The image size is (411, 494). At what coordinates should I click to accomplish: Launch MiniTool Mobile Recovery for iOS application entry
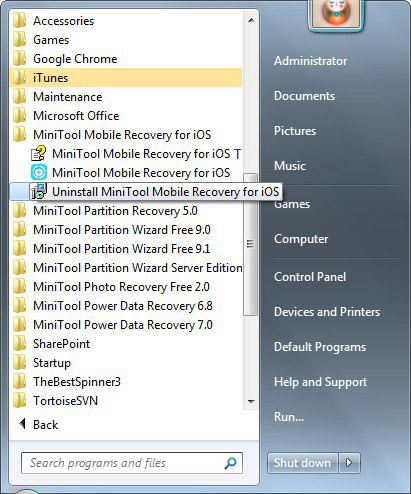pyautogui.click(x=141, y=173)
